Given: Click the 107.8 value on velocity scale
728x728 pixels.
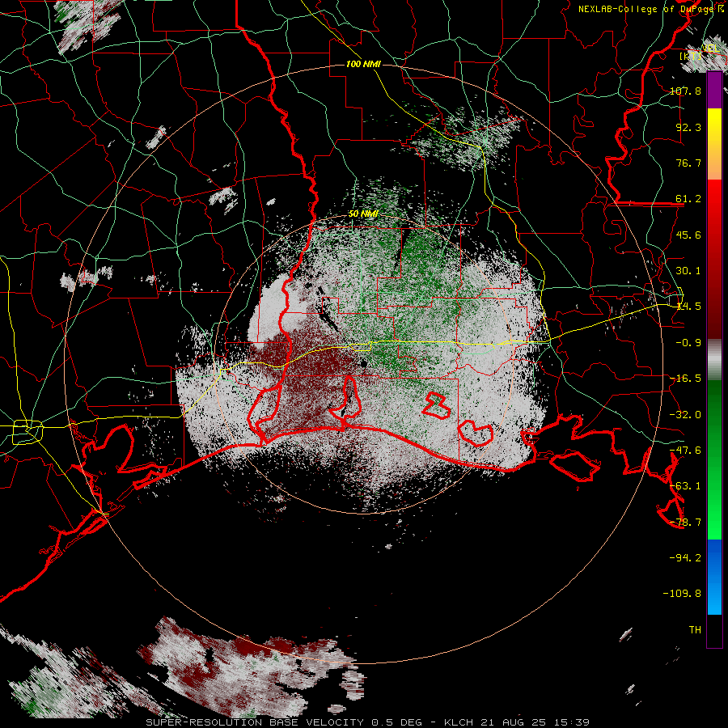Looking at the screenshot, I should point(685,91).
